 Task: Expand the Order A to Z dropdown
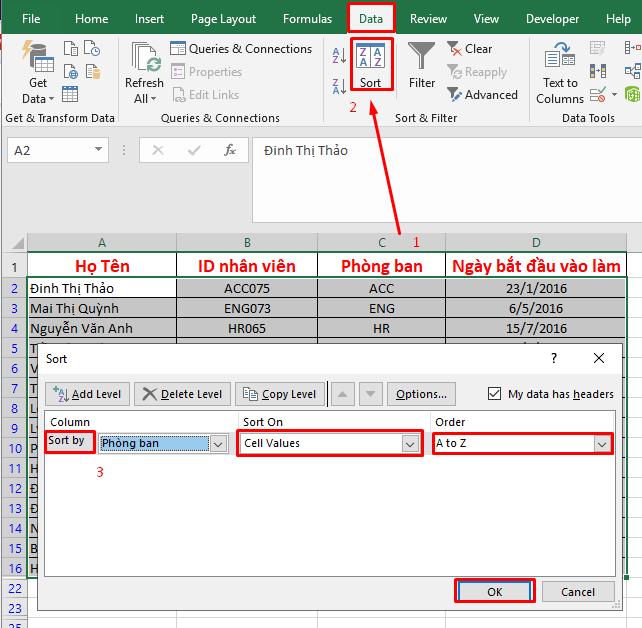(601, 443)
